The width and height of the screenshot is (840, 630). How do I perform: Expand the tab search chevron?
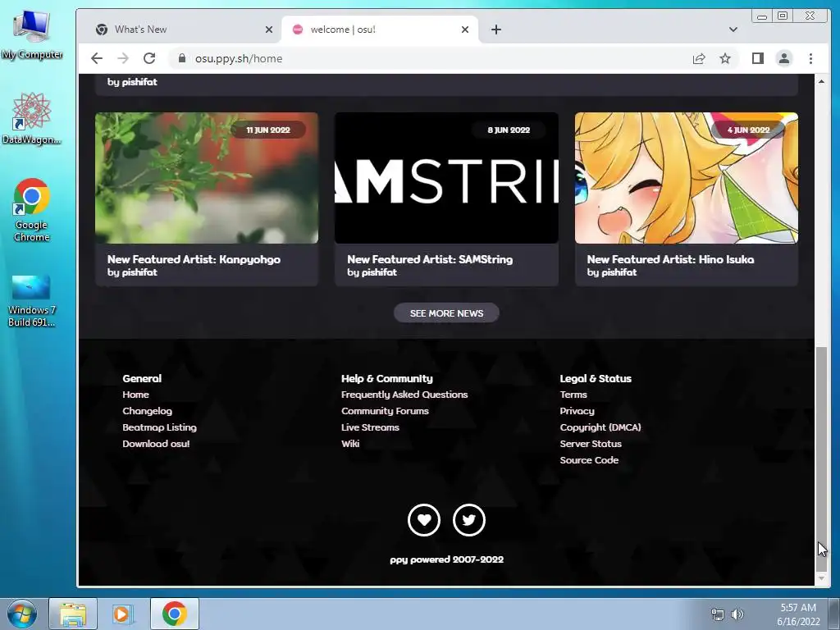click(733, 30)
